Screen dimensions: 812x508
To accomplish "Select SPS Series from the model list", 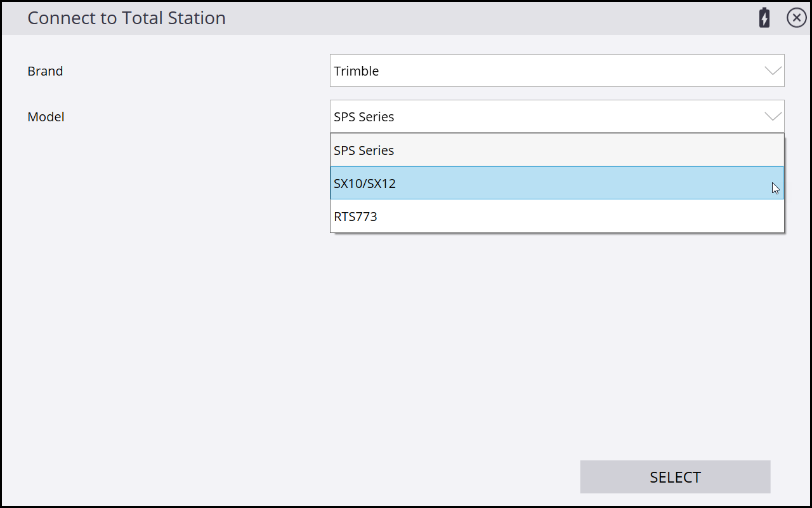I will [x=556, y=150].
